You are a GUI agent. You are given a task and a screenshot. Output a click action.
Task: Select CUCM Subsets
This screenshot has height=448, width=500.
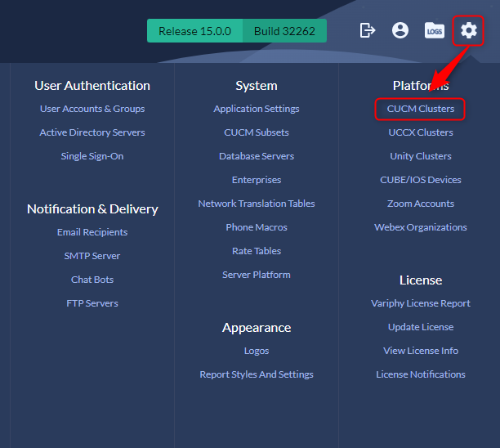coord(257,132)
